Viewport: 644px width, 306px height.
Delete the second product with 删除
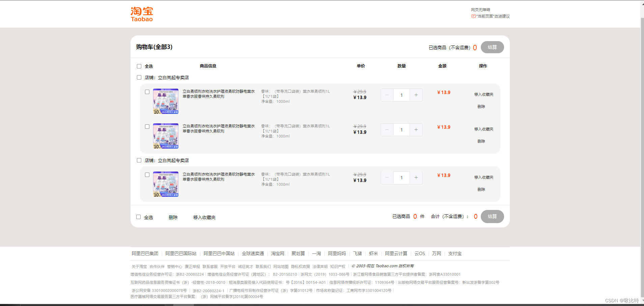(481, 141)
